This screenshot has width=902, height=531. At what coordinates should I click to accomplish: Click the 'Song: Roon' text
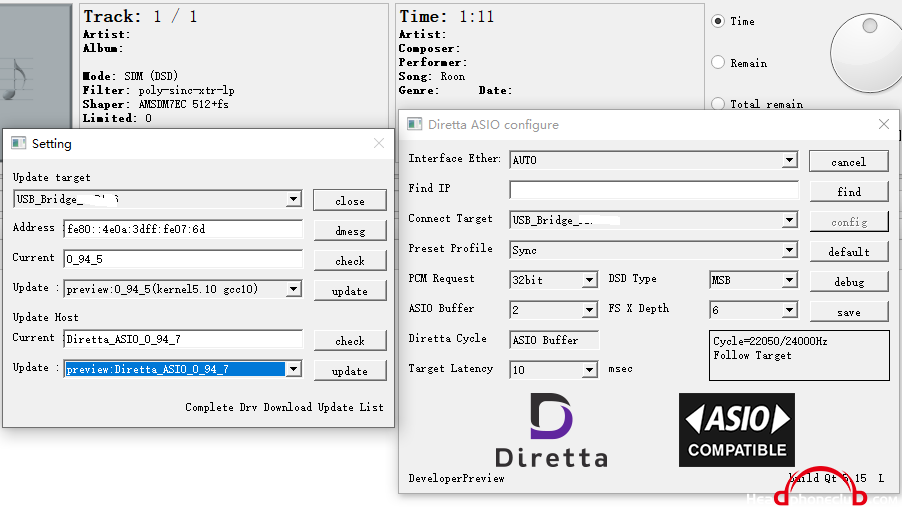tap(431, 77)
